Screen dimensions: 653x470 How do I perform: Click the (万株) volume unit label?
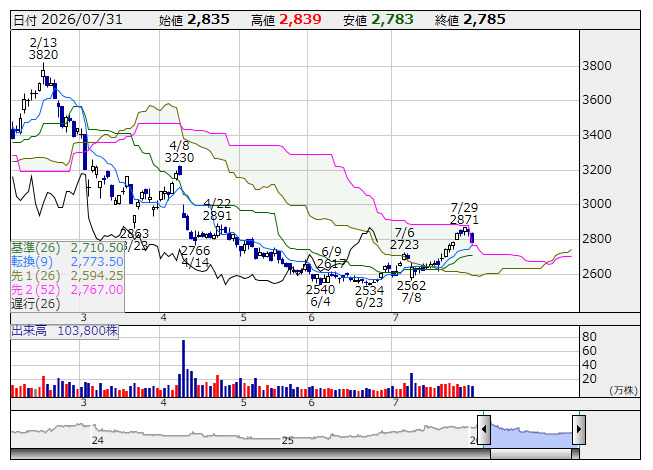coord(623,390)
